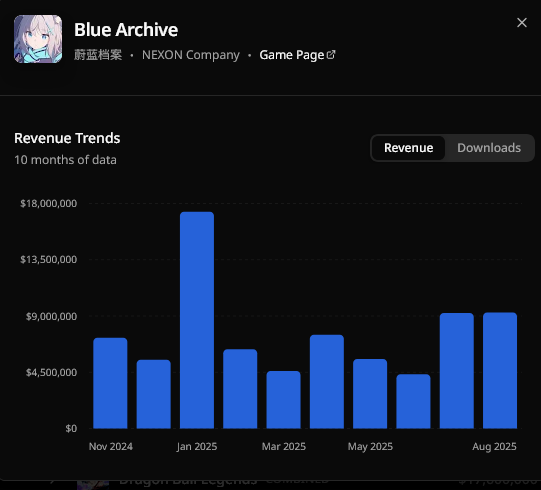This screenshot has width=541, height=490.
Task: Click the Nov 2024 revenue bar
Action: coord(110,383)
